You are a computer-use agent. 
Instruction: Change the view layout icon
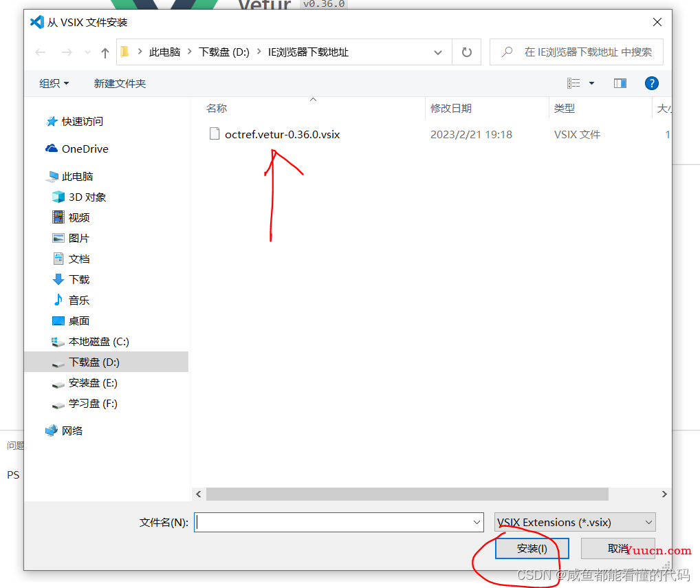coord(573,83)
